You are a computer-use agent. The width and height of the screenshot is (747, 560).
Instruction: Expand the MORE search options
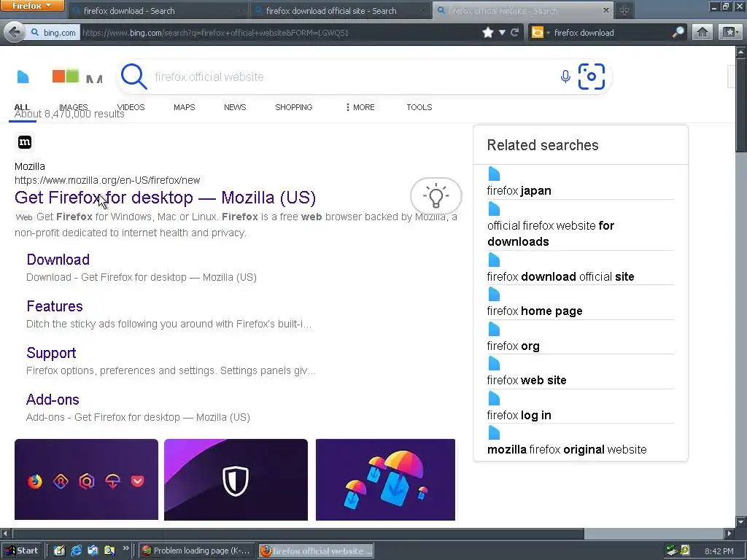pos(360,107)
